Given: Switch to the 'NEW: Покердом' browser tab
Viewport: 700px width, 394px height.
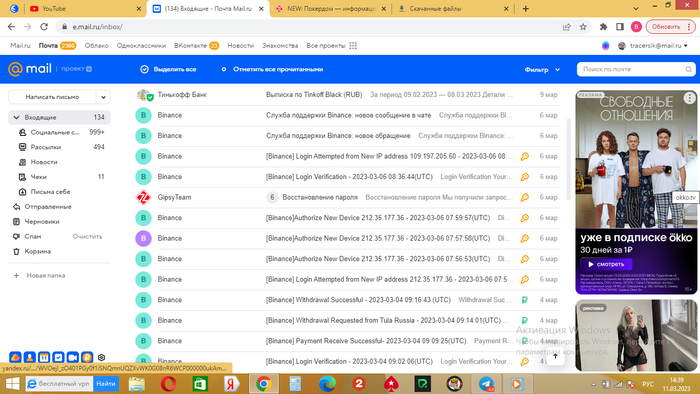Looking at the screenshot, I should click(330, 8).
